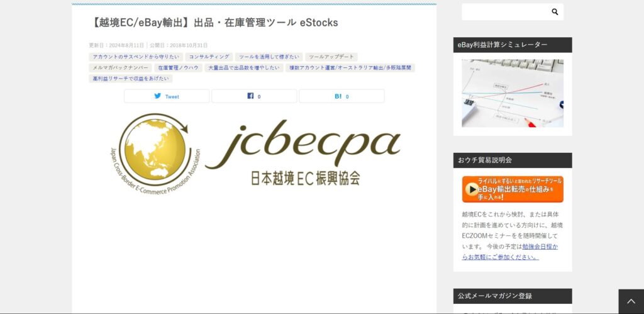Open the ツールを活用して稼ぎたい tag
Image resolution: width=644 pixels, height=314 pixels.
[x=269, y=57]
